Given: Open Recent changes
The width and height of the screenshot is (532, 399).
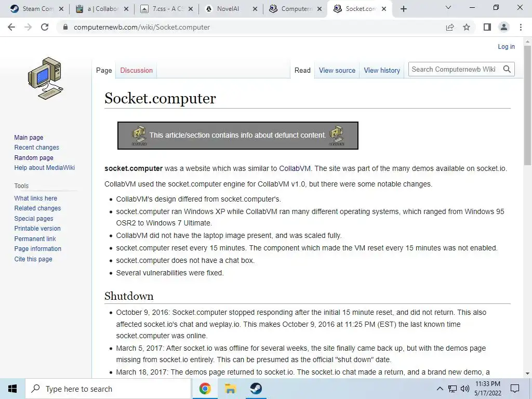Looking at the screenshot, I should click(x=37, y=147).
